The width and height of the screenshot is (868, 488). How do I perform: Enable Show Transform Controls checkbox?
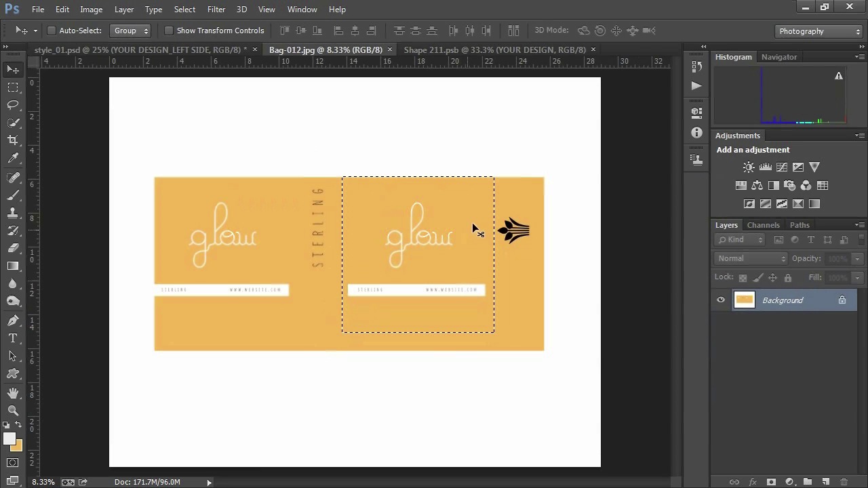[169, 30]
